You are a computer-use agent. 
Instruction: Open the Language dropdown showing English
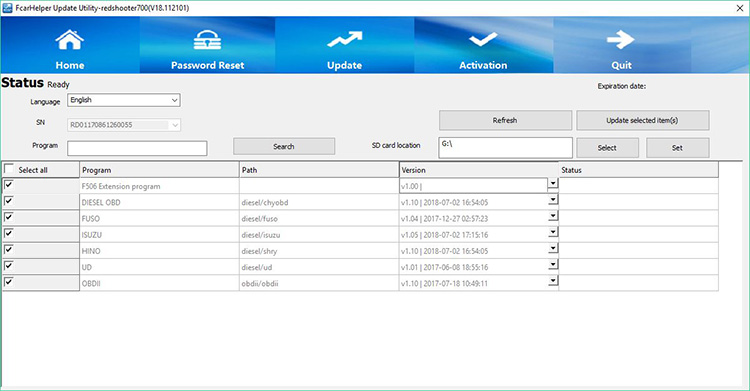[x=124, y=100]
